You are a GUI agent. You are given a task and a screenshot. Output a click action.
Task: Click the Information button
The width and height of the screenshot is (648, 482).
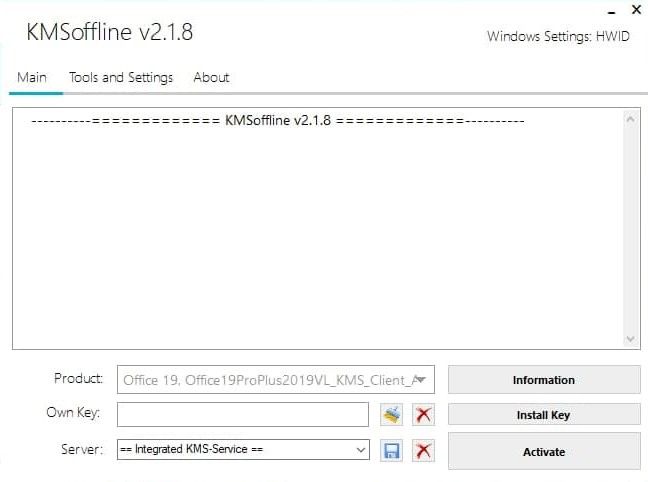tap(544, 379)
